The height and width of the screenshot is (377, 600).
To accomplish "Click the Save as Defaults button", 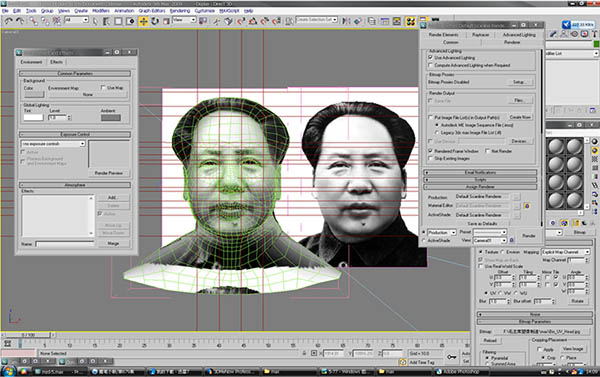I will [482, 224].
